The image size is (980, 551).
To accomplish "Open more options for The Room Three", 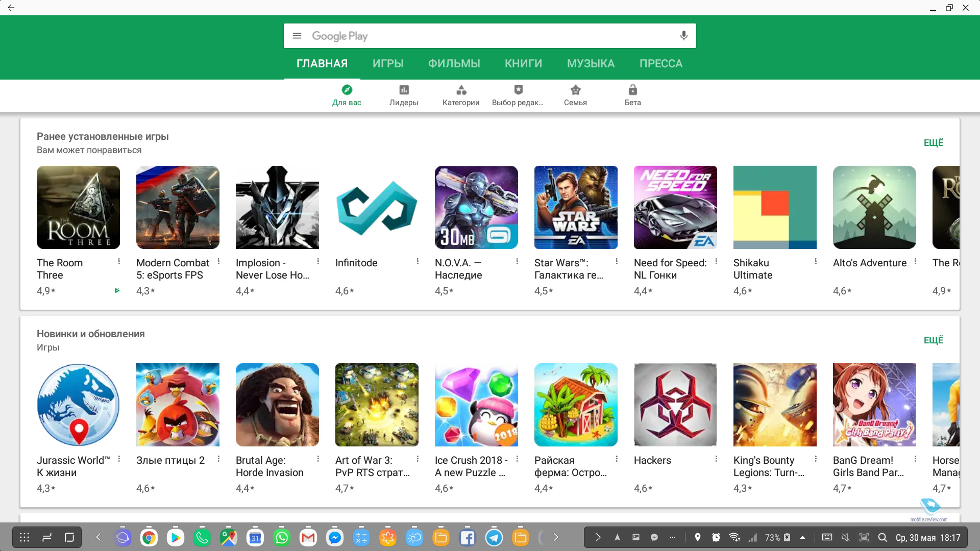I will pyautogui.click(x=119, y=261).
